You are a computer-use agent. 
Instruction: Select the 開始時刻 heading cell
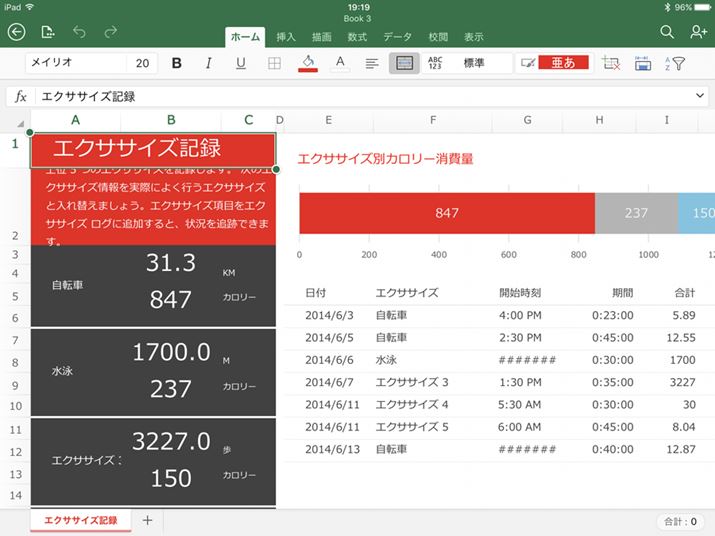pyautogui.click(x=520, y=293)
